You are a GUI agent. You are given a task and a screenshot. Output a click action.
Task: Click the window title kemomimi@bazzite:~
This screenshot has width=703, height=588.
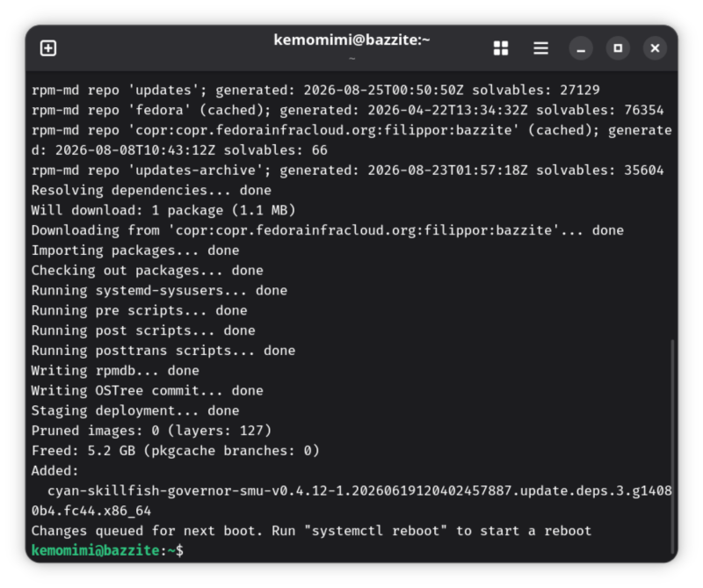pyautogui.click(x=352, y=40)
